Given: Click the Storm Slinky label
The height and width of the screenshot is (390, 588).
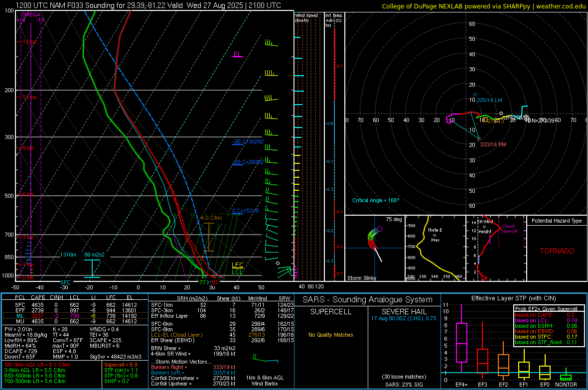Looking at the screenshot, I should 362,278.
